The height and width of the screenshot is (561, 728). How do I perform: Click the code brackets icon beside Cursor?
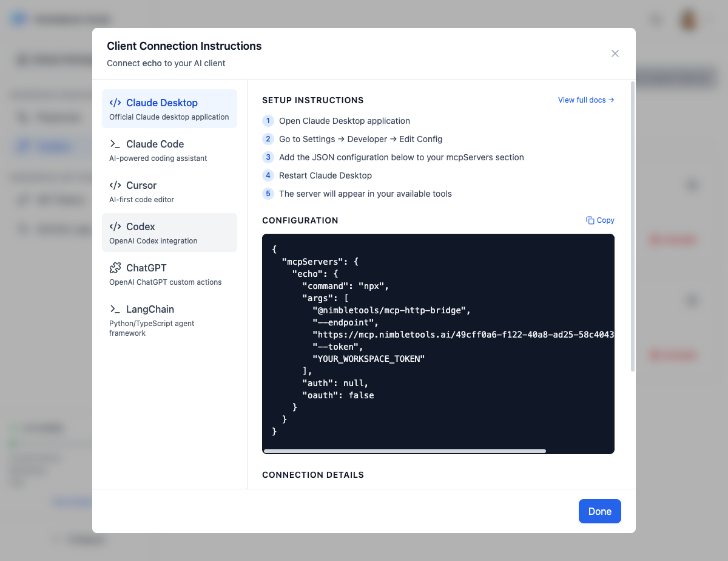tap(115, 185)
